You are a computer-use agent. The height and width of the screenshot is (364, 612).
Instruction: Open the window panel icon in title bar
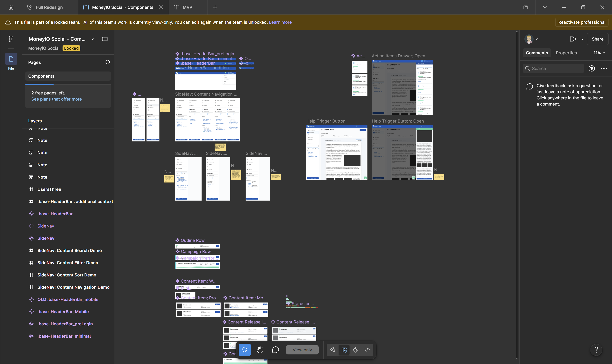(525, 7)
